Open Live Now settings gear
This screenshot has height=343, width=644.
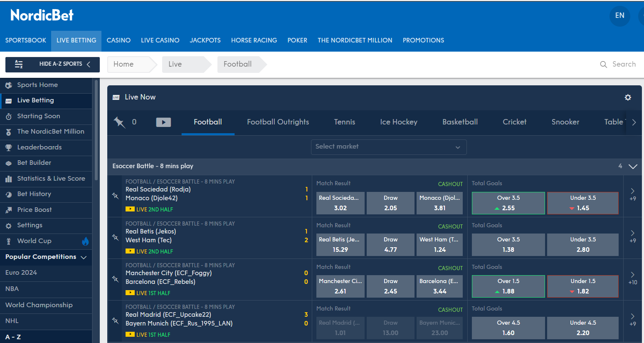click(628, 97)
